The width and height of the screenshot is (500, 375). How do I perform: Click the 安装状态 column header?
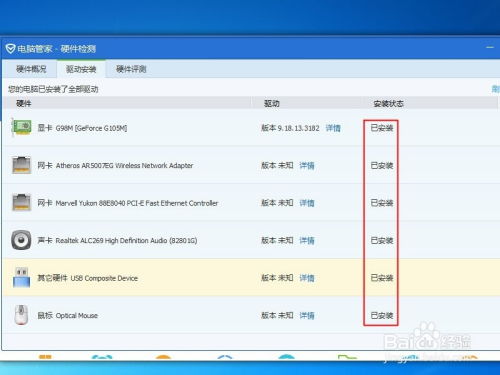389,104
